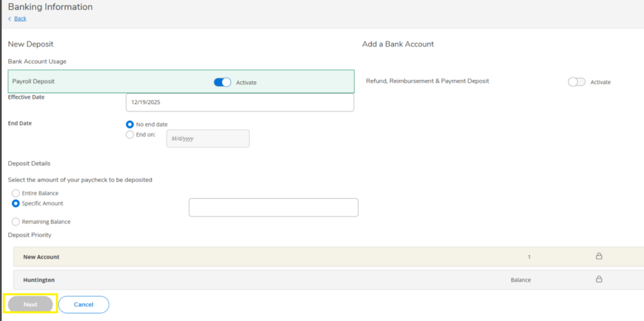644x321 pixels.
Task: Choose the End on radio button
Action: tap(130, 135)
